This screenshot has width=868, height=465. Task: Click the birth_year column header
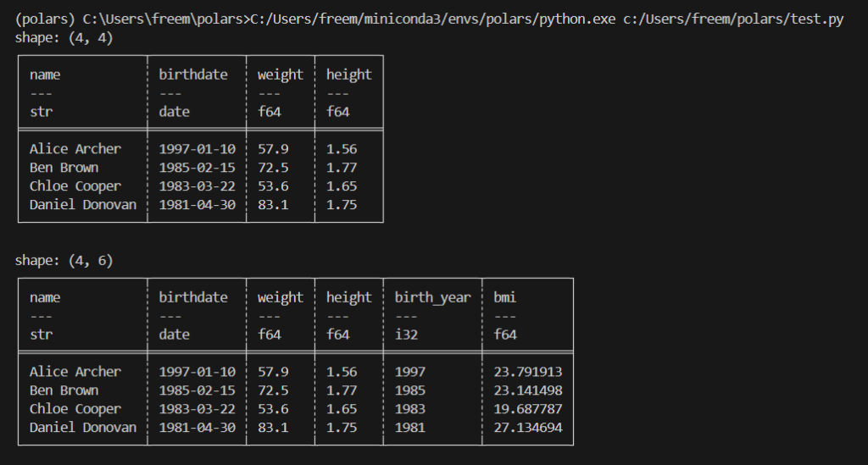coord(433,298)
